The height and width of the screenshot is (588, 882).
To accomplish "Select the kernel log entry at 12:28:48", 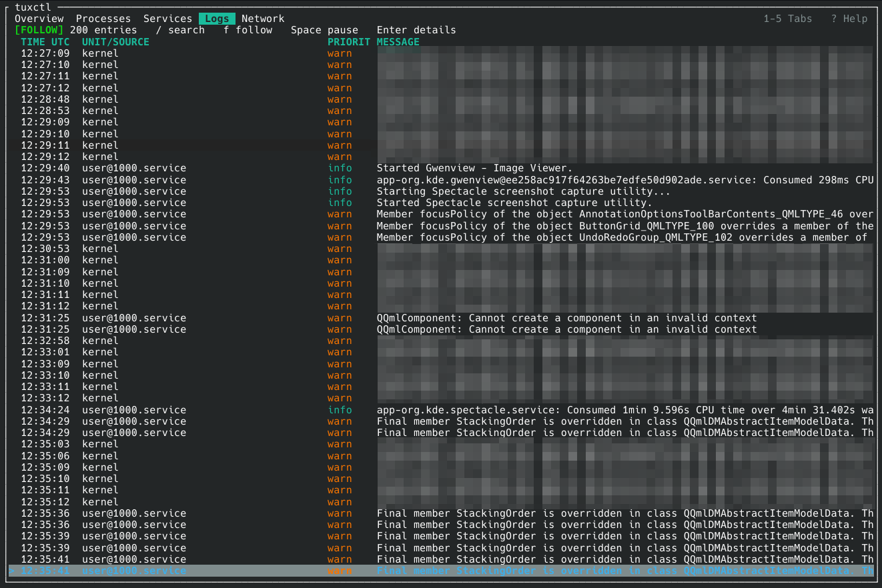I will 441,99.
